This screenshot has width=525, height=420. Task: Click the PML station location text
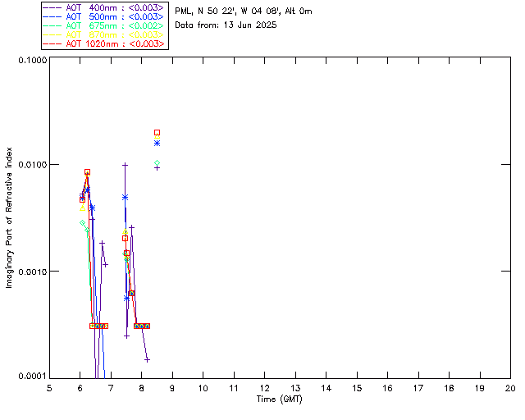(x=244, y=11)
